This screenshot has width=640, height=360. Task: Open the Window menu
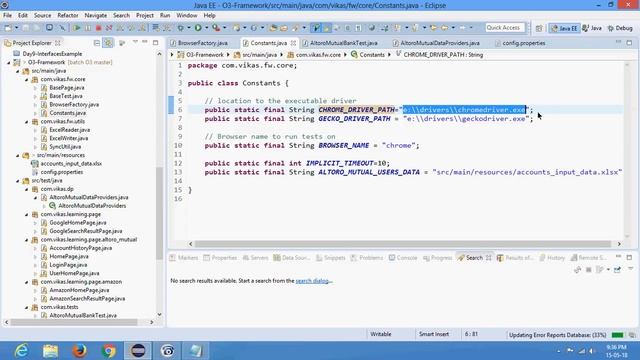pyautogui.click(x=187, y=16)
